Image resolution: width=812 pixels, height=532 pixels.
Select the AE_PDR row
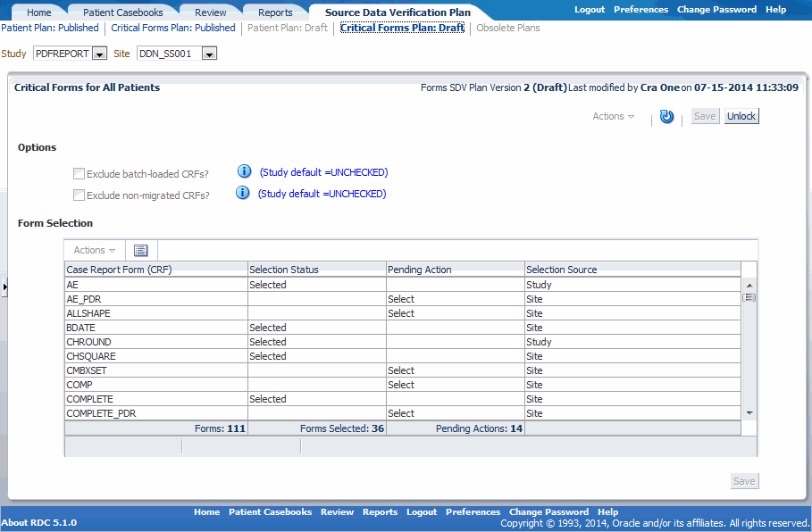coord(402,299)
